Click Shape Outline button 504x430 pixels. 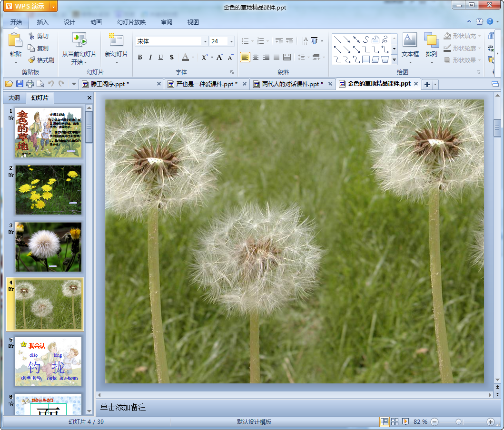(462, 48)
